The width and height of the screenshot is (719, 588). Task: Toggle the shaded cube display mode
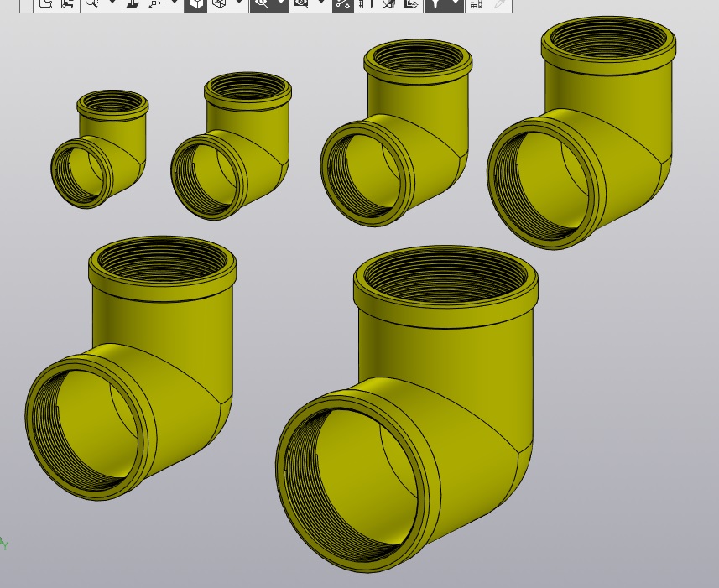[196, 4]
